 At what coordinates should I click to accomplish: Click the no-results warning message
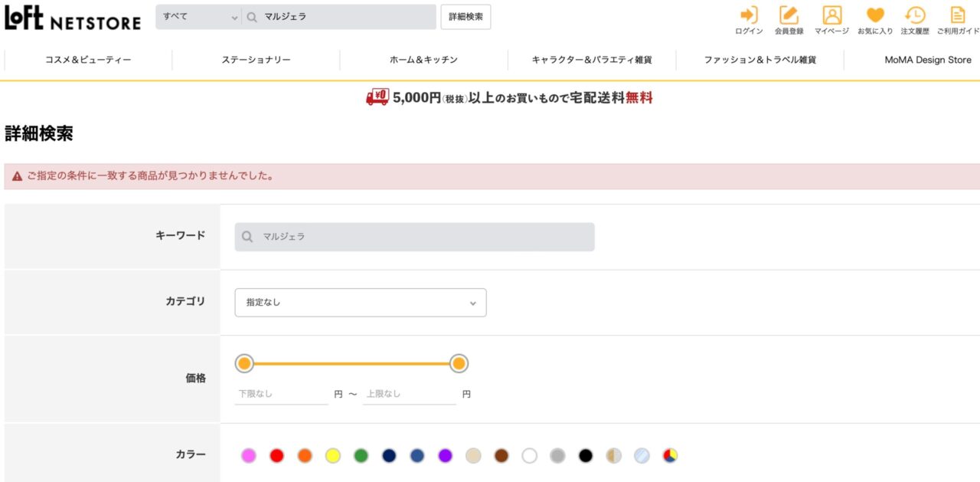point(492,176)
